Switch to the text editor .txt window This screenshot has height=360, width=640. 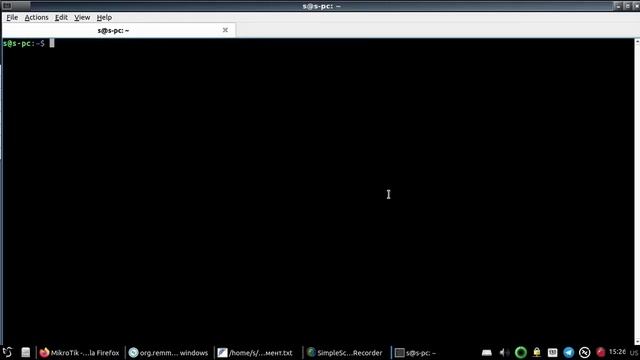[x=256, y=353]
